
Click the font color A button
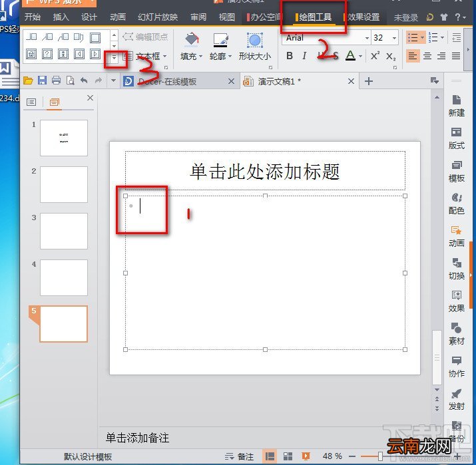pos(350,56)
